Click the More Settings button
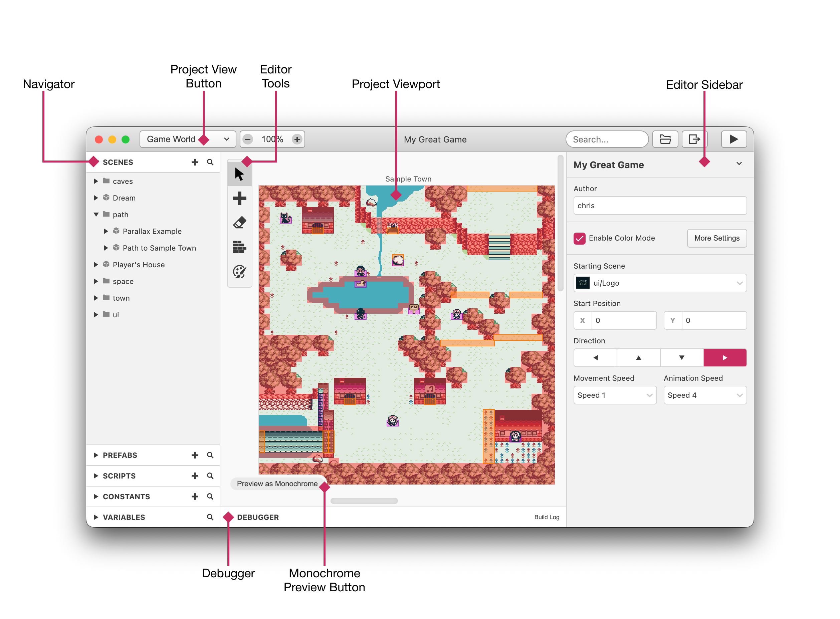840x619 pixels. [x=716, y=238]
